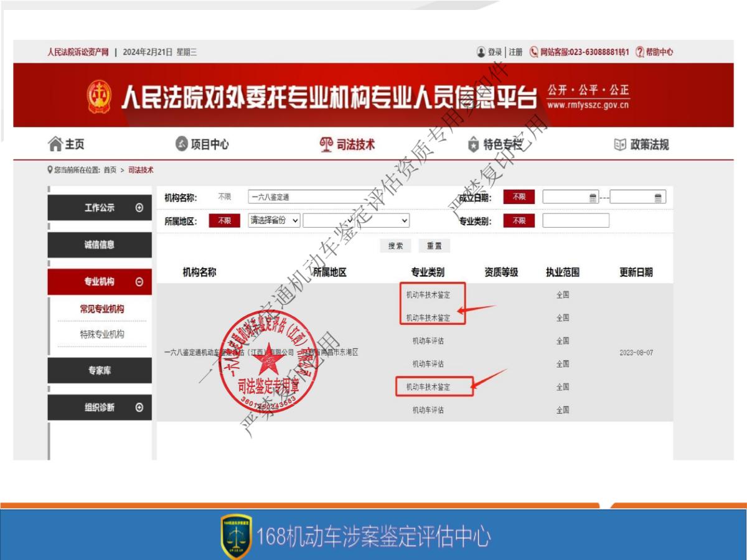Click the 帮助中心 question mark icon
Screen dimensions: 747x560
pos(639,52)
